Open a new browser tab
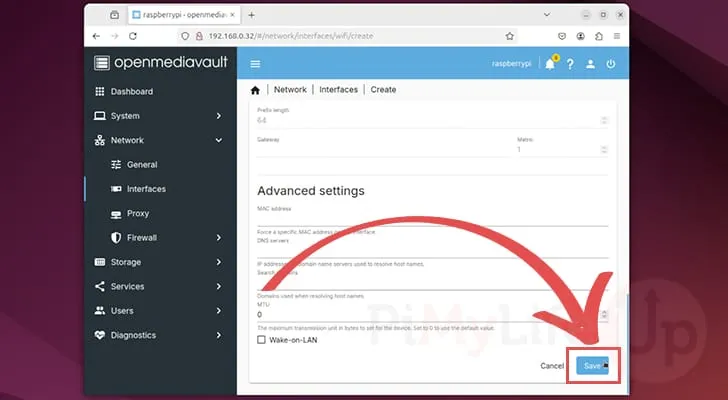This screenshot has height=400, width=728. (x=251, y=15)
